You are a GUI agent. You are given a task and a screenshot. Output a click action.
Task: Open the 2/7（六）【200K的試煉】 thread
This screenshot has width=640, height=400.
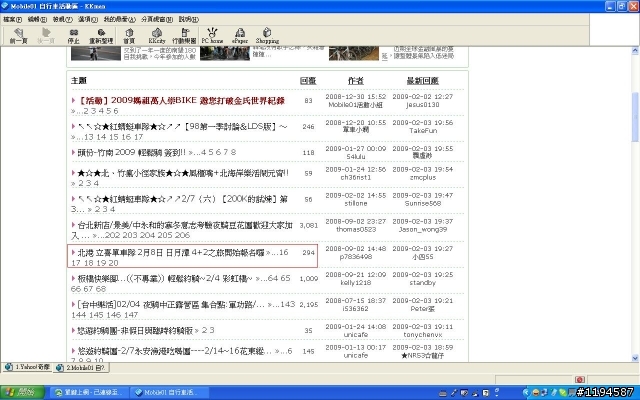click(x=182, y=199)
